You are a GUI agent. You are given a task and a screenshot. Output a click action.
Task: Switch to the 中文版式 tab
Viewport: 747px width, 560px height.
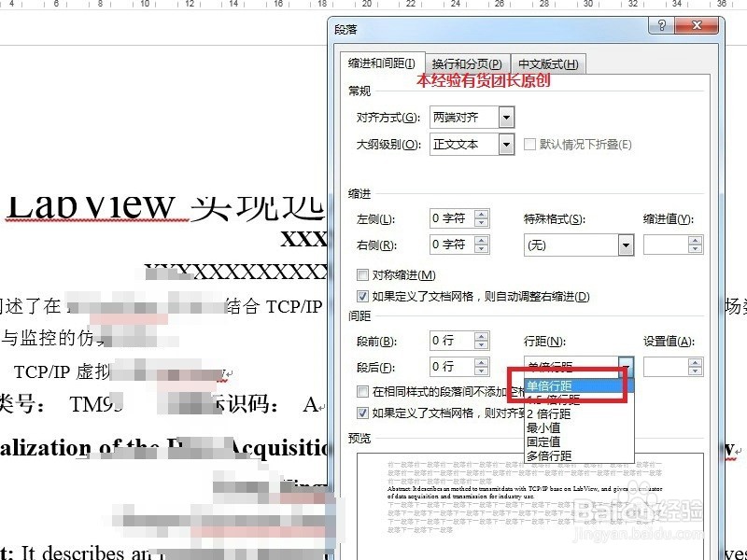548,64
